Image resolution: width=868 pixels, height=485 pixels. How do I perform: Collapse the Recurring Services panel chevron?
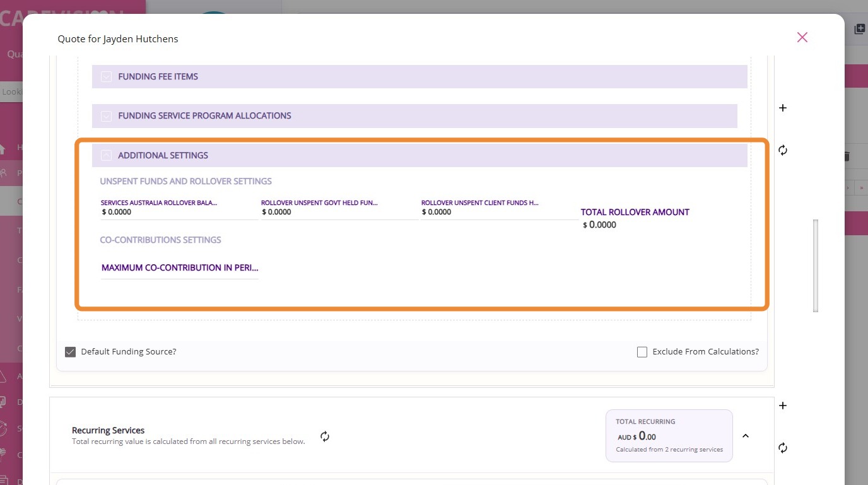point(746,436)
